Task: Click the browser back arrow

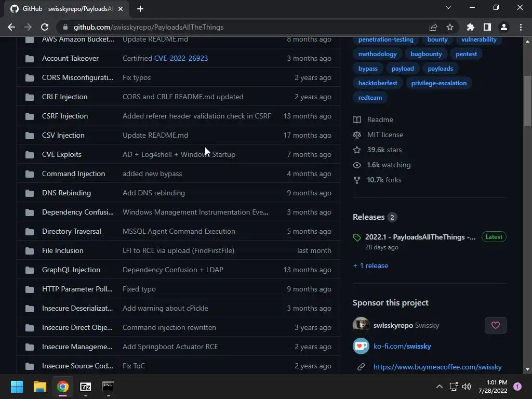Action: pyautogui.click(x=11, y=27)
